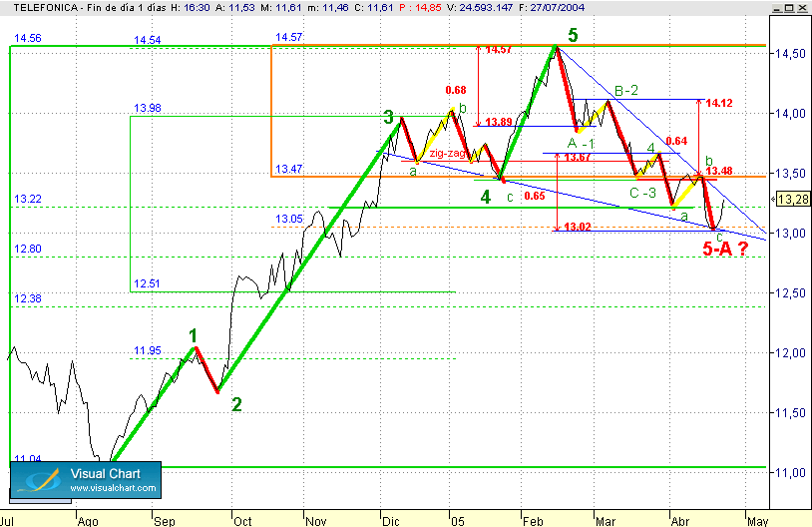Select the 'm: 11,46' minimum value in header
Image resolution: width=812 pixels, height=527 pixels.
(x=328, y=8)
